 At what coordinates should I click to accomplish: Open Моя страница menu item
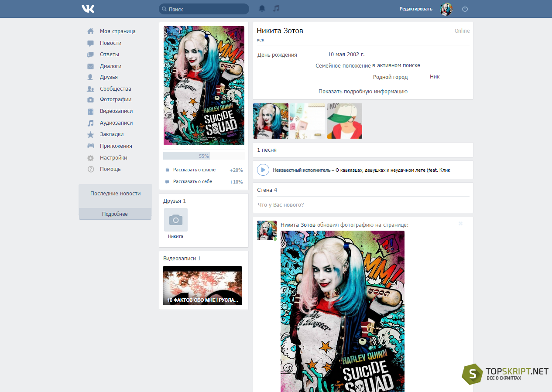(x=118, y=31)
